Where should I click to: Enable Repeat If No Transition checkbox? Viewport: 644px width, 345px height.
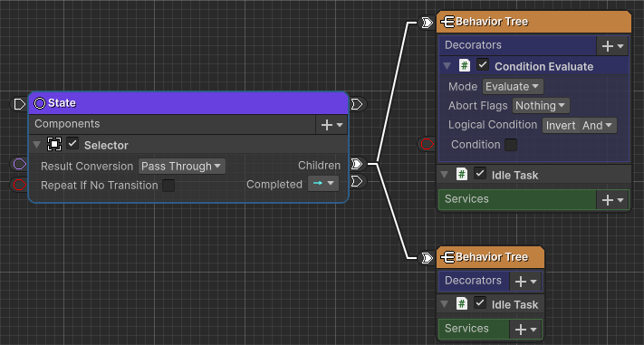168,186
